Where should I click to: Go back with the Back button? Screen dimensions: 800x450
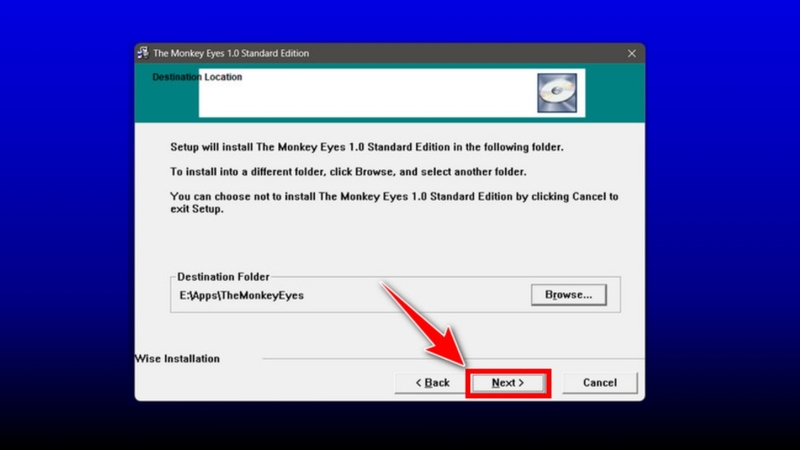pos(432,383)
